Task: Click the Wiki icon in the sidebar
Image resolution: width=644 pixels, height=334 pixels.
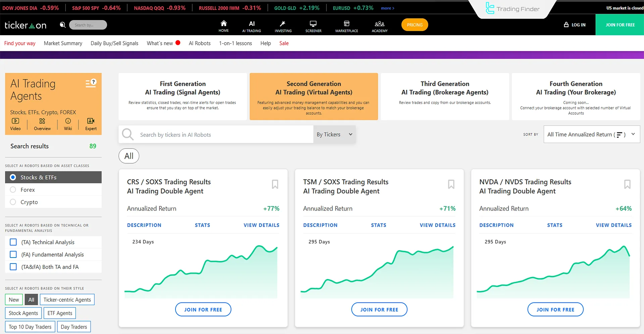Action: pyautogui.click(x=68, y=123)
